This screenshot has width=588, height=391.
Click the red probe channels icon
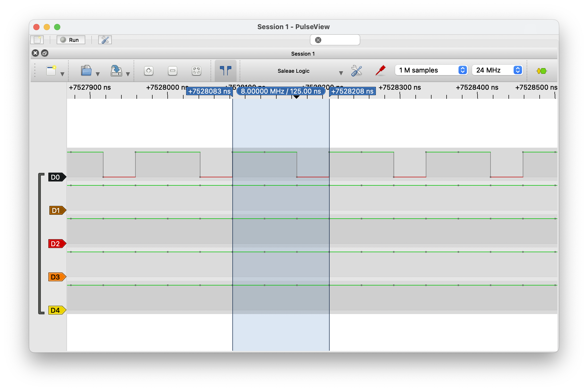click(x=381, y=71)
